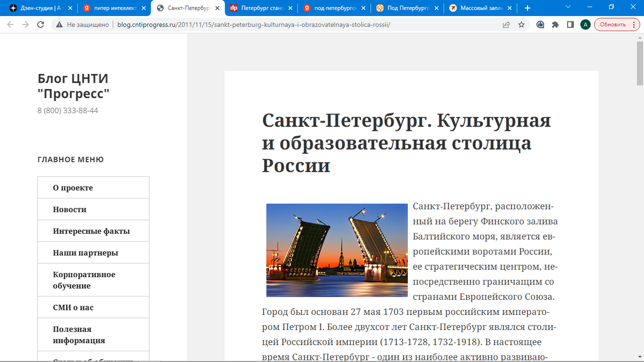644x362 pixels.
Task: Open the profile avatar 'A'
Action: tap(586, 25)
